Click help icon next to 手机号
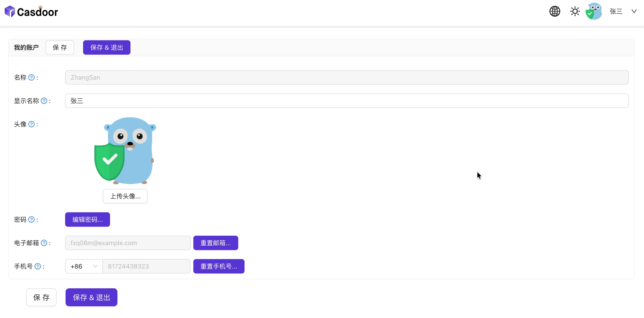The height and width of the screenshot is (318, 644). [x=38, y=266]
